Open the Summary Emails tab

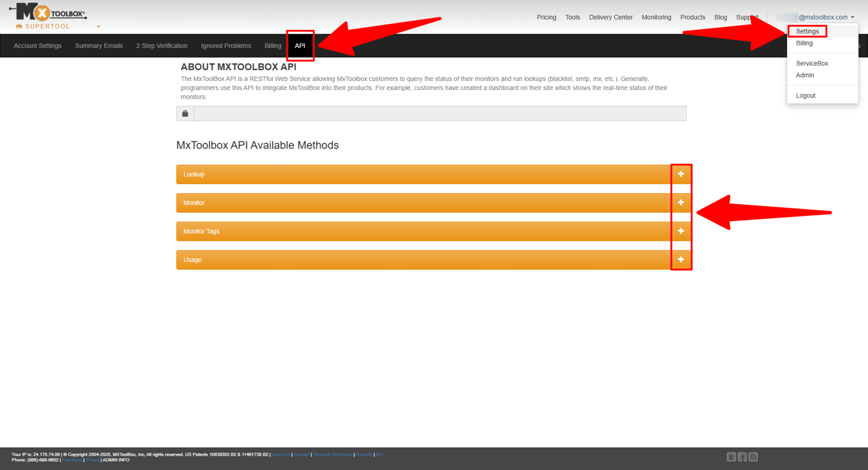pos(98,45)
